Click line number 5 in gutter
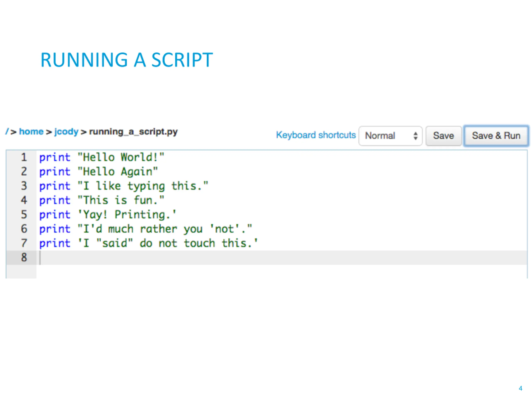This screenshot has height=399, width=532. (24, 214)
